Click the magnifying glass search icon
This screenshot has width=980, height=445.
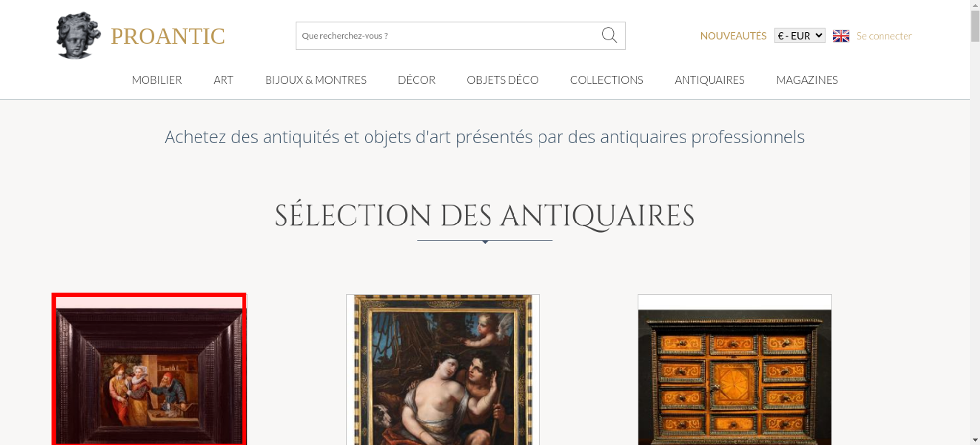tap(609, 35)
